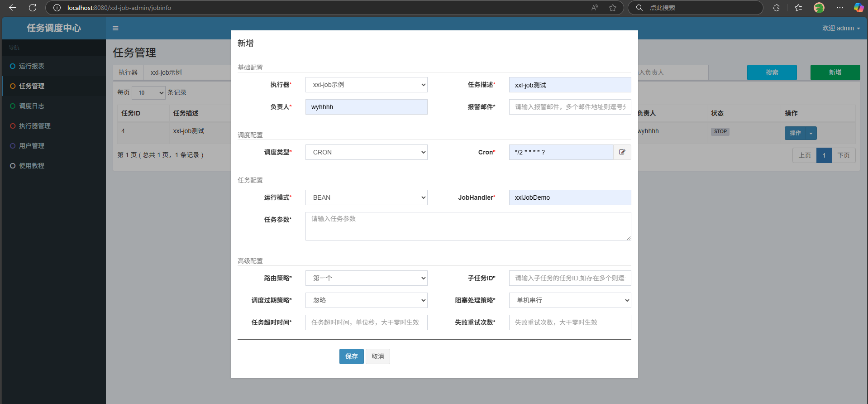This screenshot has height=404, width=868.
Task: Toggle the sidebar hamburger menu
Action: pos(115,28)
